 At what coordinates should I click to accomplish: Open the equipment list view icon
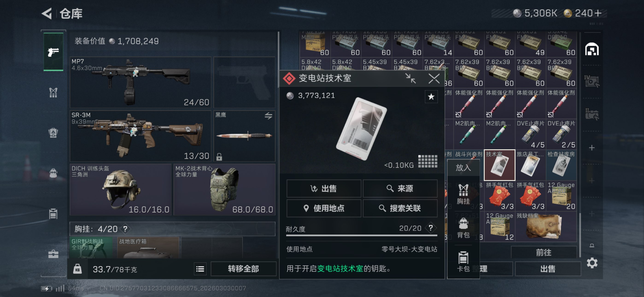[x=200, y=269]
